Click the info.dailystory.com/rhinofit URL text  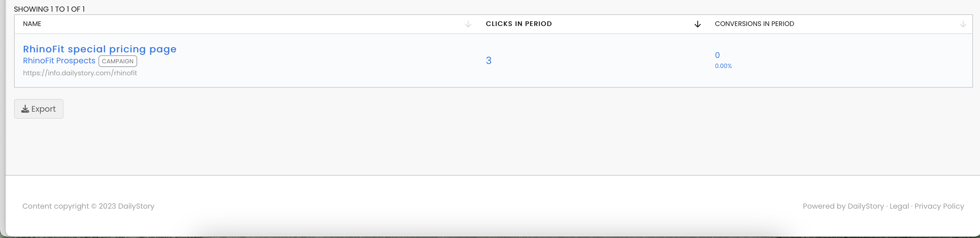click(80, 73)
